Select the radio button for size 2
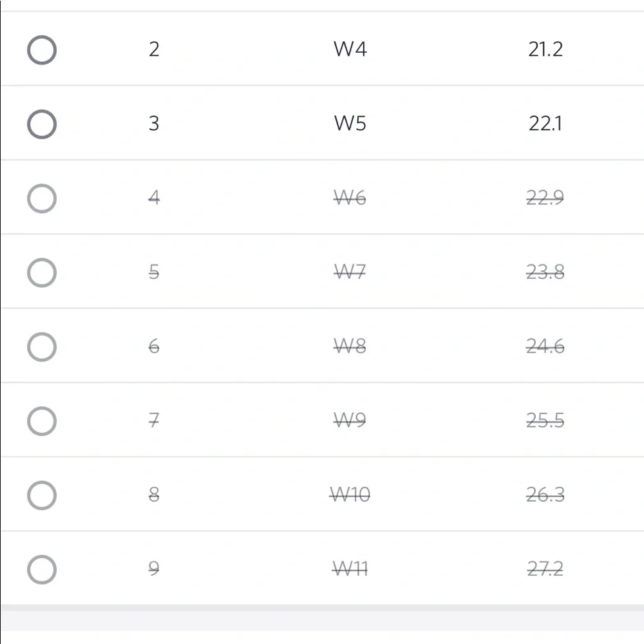This screenshot has width=644, height=644. point(42,50)
